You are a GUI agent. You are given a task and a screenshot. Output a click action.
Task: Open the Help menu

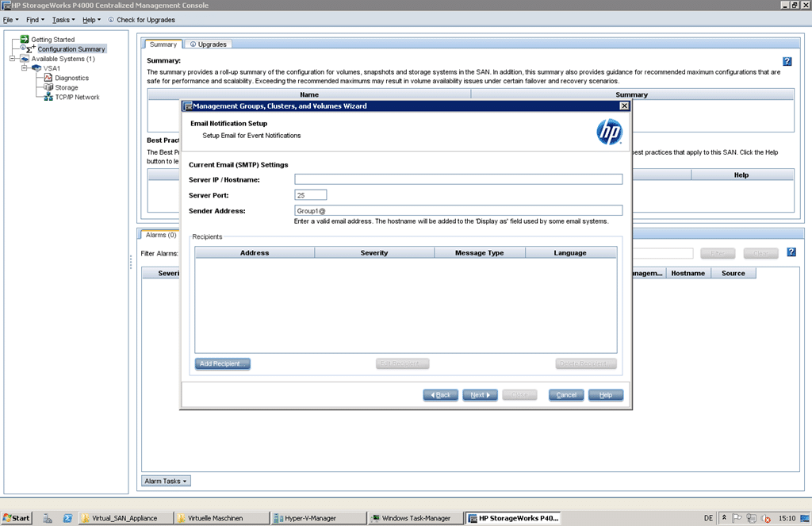pos(92,20)
